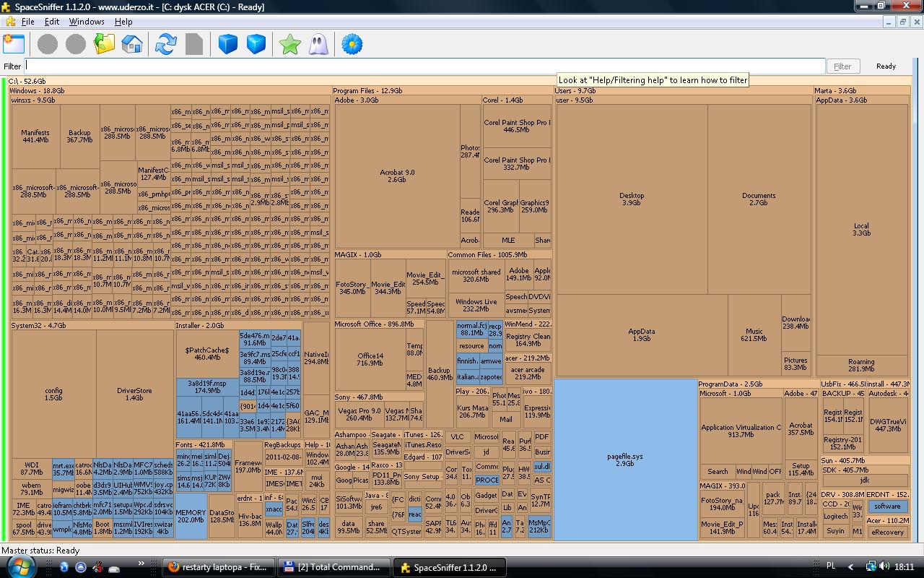Select the Desktop 3.9Gb block

click(632, 199)
